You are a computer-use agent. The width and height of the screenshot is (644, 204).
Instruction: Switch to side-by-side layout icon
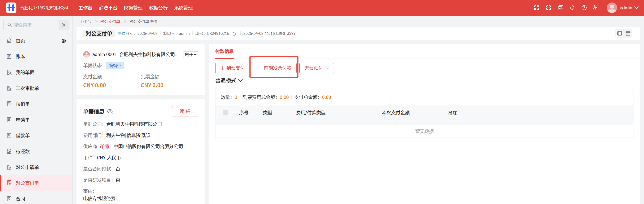point(619,33)
